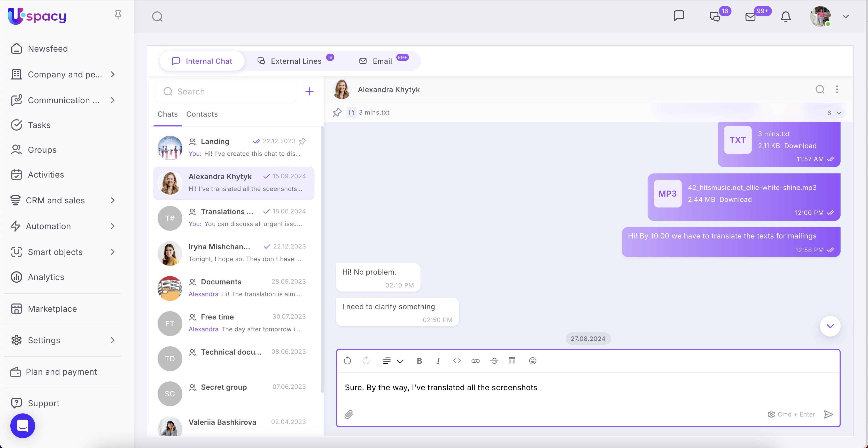Screen dimensions: 868x448
Task: Click the undo icon in the editor
Action: coord(347,361)
